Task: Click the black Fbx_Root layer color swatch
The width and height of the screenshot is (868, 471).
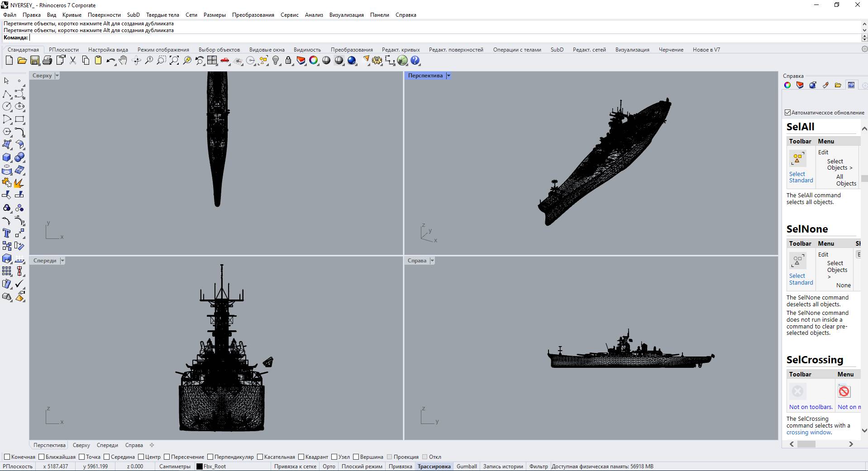Action: [x=199, y=466]
